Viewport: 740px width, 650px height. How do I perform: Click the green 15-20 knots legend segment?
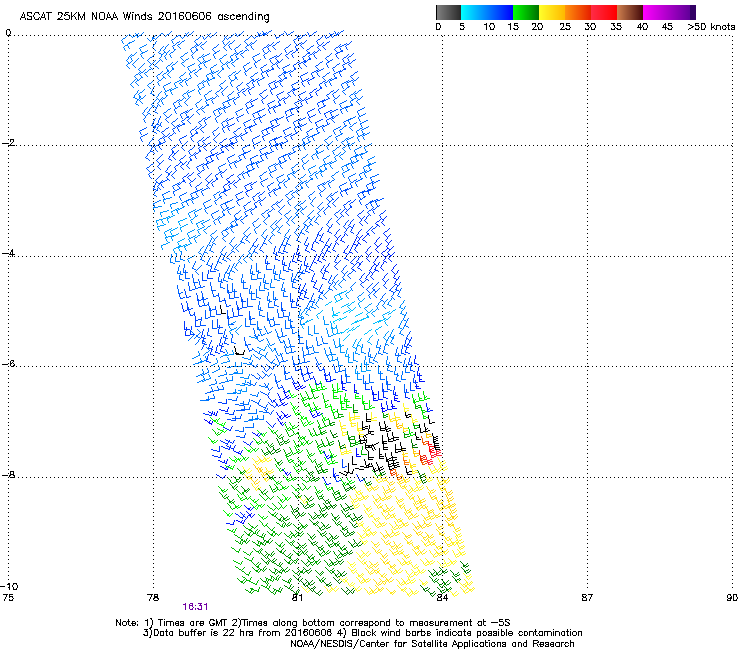tap(526, 12)
